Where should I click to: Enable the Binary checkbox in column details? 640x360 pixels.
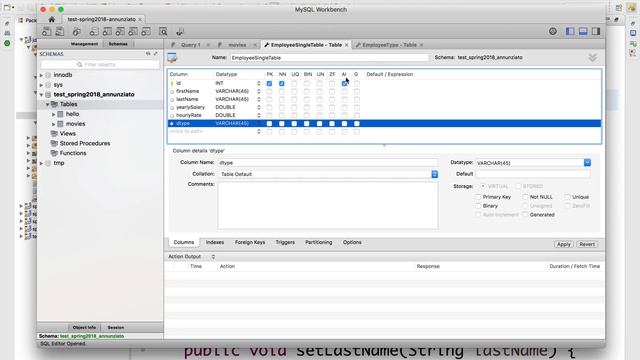coord(478,206)
